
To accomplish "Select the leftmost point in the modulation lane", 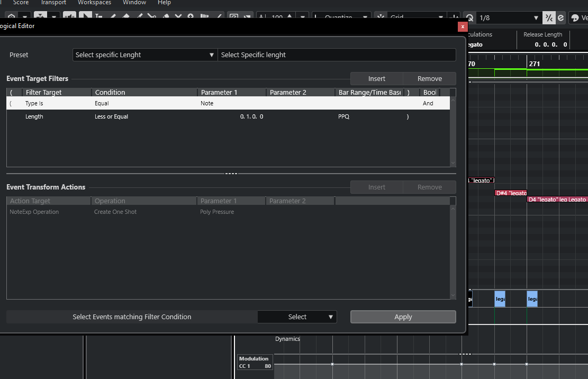I will tap(332, 364).
